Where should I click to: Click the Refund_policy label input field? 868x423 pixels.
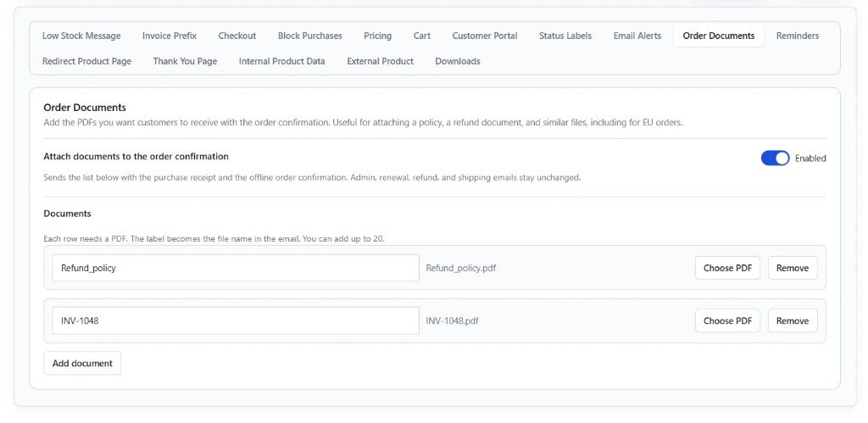(236, 268)
